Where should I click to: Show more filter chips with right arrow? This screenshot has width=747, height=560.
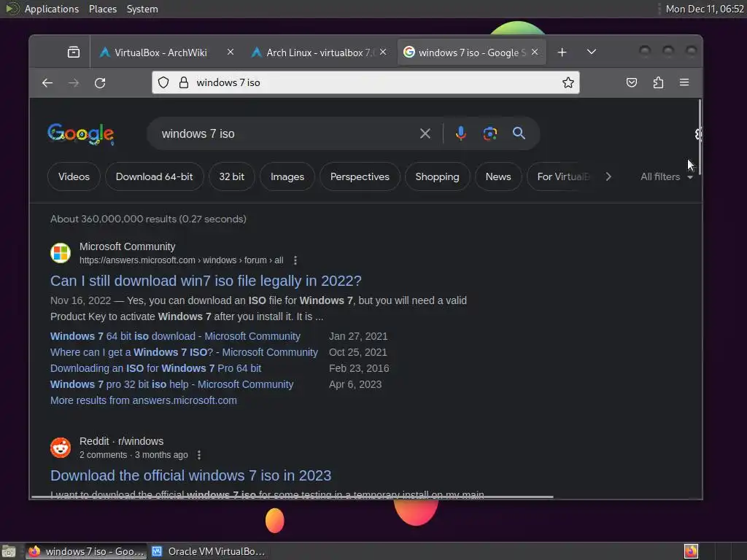tap(608, 176)
